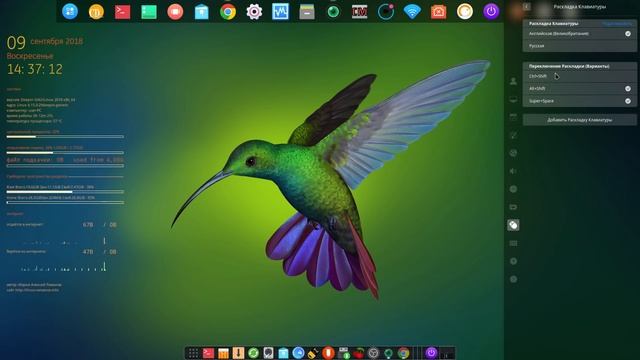Image resolution: width=640 pixels, height=360 pixels.
Task: Open the Accounts user icon in settings sidebar
Action: pos(513,81)
